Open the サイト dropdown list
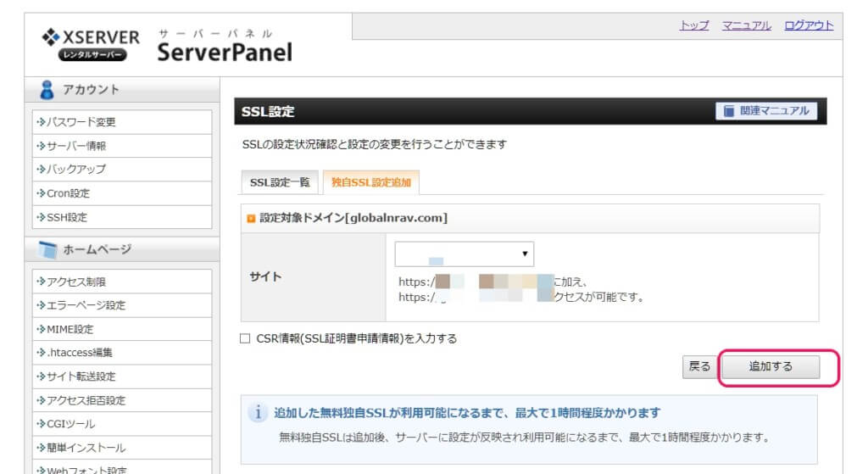 click(x=464, y=254)
